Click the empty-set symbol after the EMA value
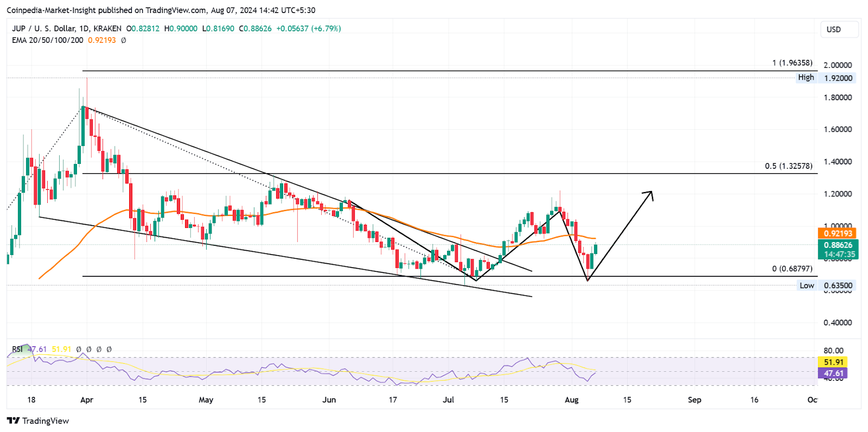 pyautogui.click(x=123, y=40)
